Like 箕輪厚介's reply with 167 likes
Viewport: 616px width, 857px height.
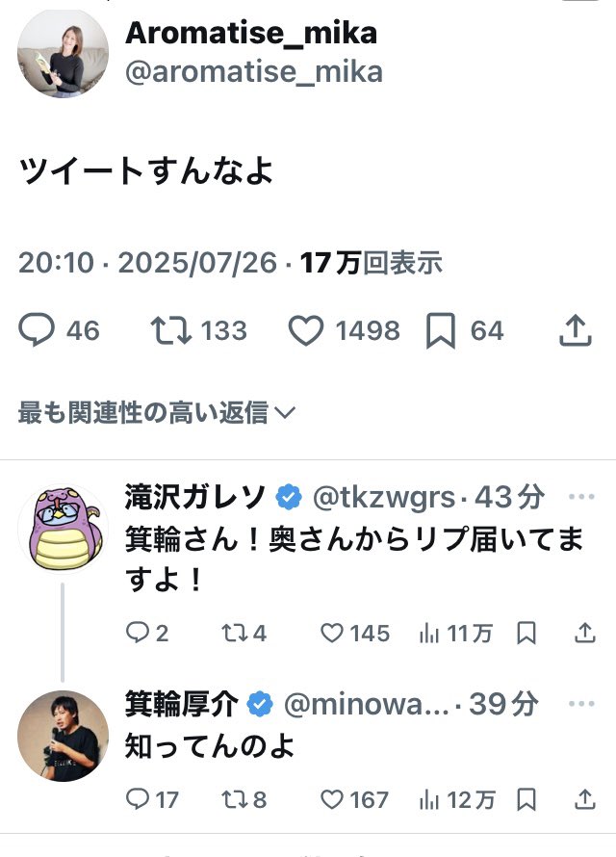coord(332,799)
